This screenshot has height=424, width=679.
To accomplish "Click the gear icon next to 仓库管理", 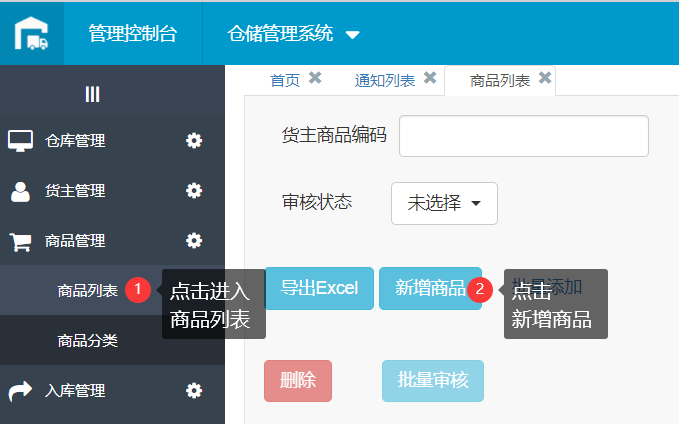I will [194, 141].
